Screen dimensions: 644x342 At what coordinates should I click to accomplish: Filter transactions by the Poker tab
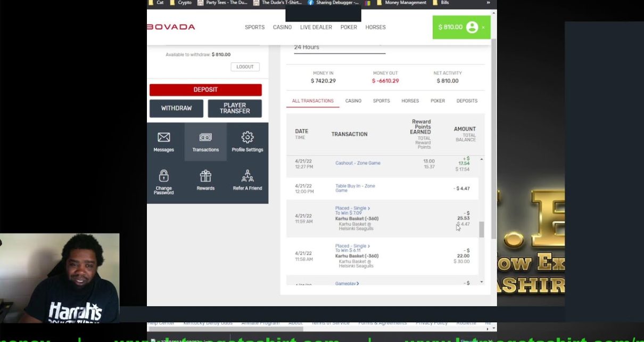tap(437, 101)
